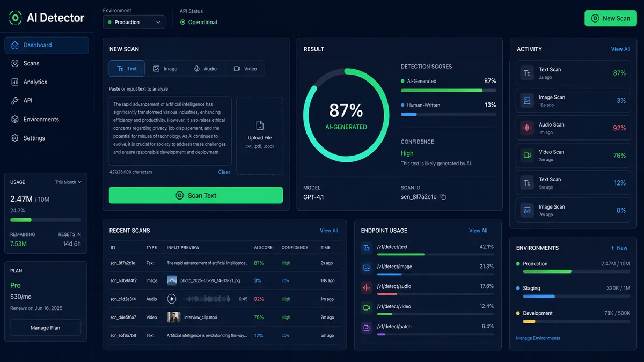Click the 87% circular gauge

tap(346, 115)
